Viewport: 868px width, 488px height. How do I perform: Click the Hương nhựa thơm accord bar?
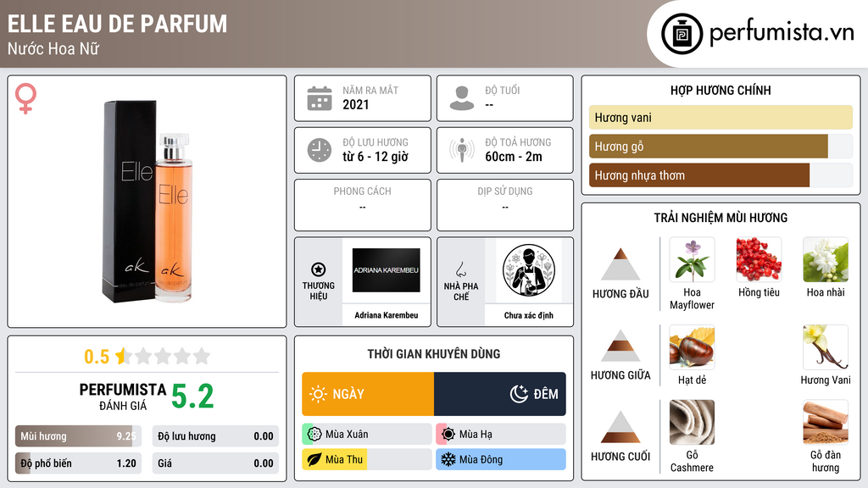[721, 175]
